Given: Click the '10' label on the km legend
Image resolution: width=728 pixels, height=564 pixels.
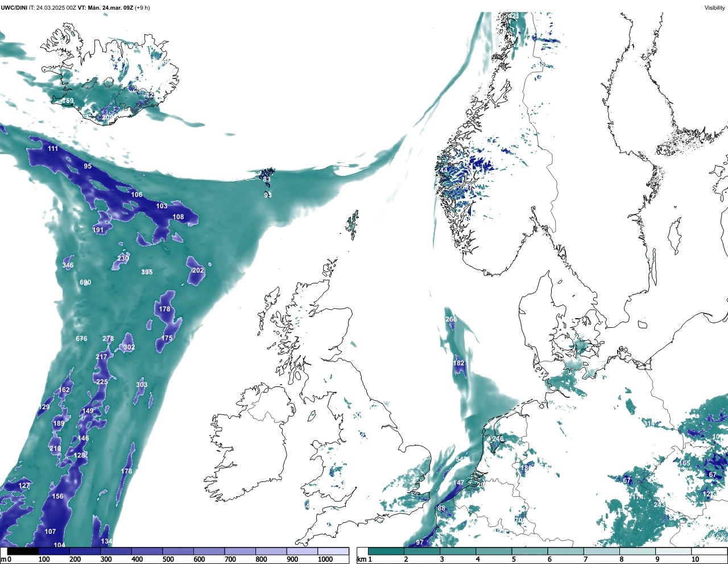Looking at the screenshot, I should tap(695, 559).
